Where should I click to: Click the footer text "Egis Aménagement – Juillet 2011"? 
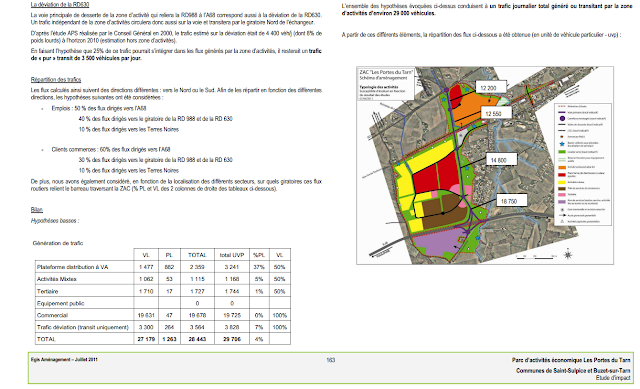pos(64,360)
